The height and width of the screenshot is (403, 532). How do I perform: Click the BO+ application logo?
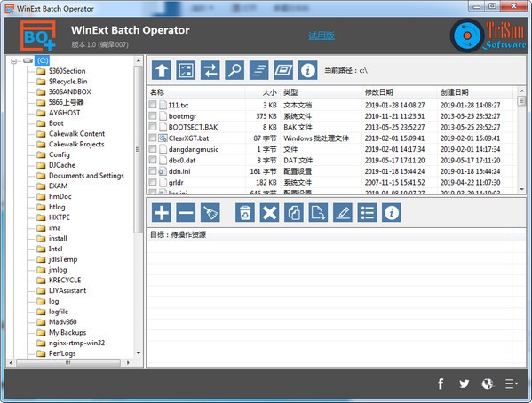(37, 36)
